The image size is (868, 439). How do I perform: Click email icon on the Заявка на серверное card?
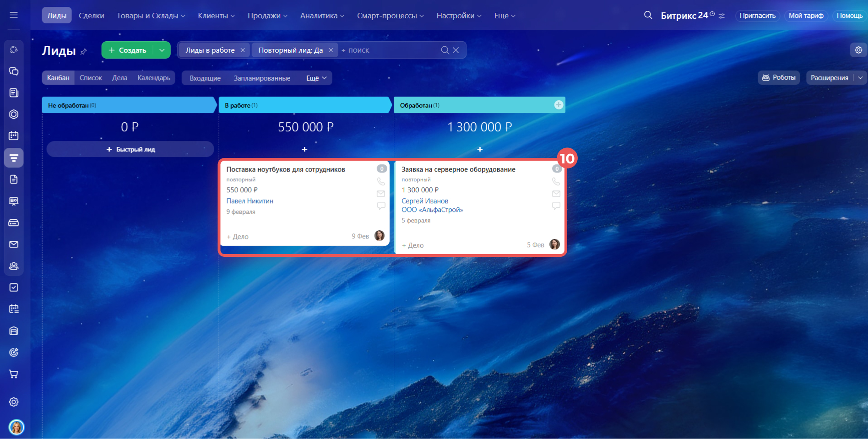click(556, 194)
